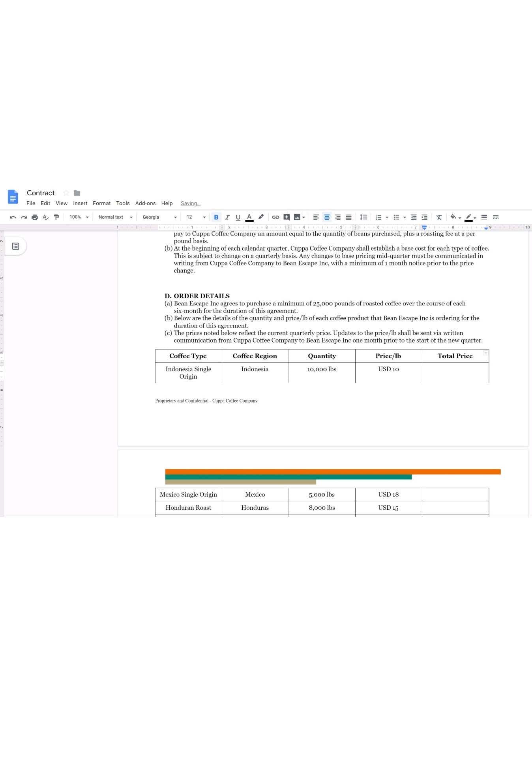Click the USD 18 price cell

pos(388,495)
